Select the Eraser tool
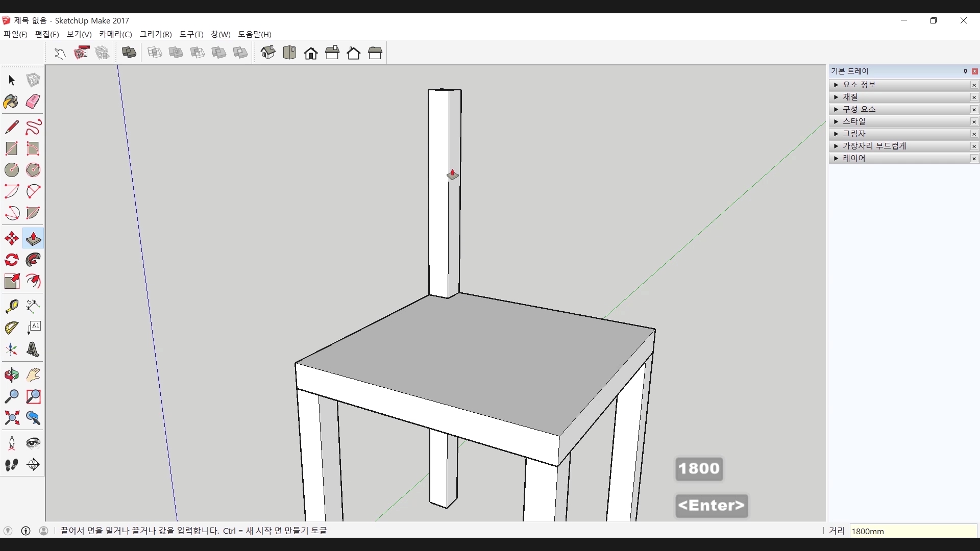The width and height of the screenshot is (980, 551). (33, 102)
